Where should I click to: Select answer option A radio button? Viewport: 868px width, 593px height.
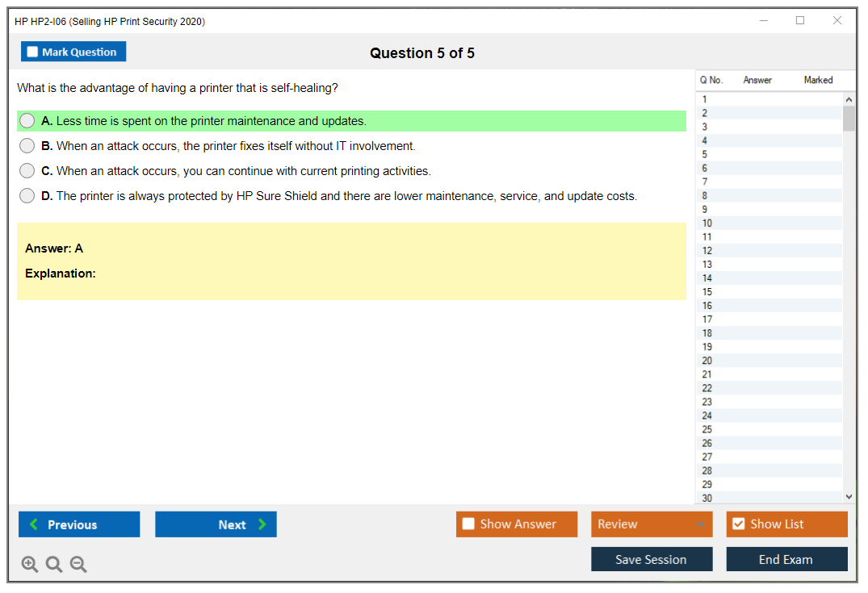click(27, 121)
